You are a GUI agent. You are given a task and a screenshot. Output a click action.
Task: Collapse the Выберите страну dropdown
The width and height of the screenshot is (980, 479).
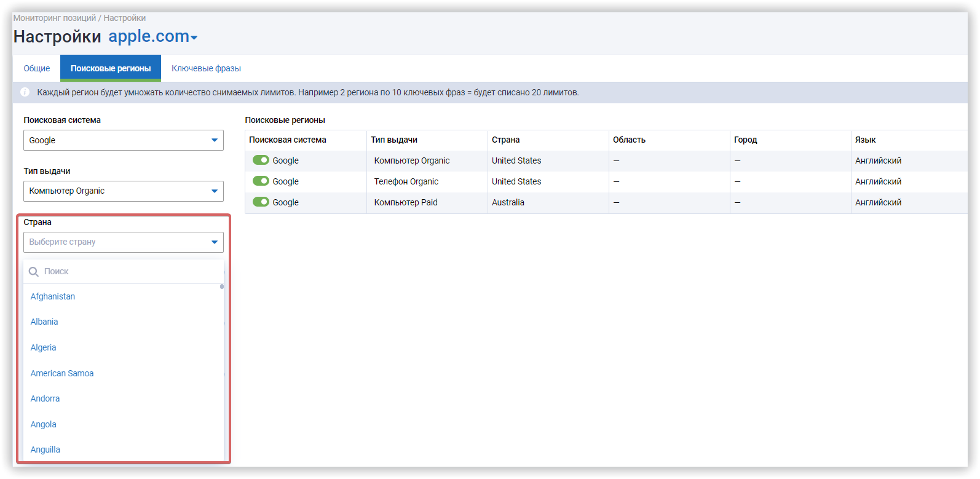tap(124, 242)
